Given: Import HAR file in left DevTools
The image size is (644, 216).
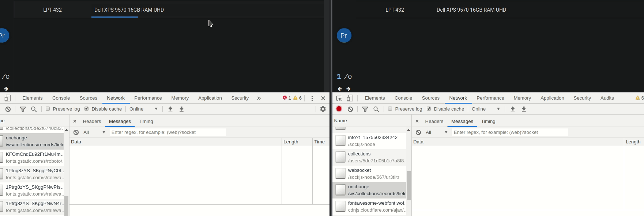Looking at the screenshot, I should click(x=170, y=109).
